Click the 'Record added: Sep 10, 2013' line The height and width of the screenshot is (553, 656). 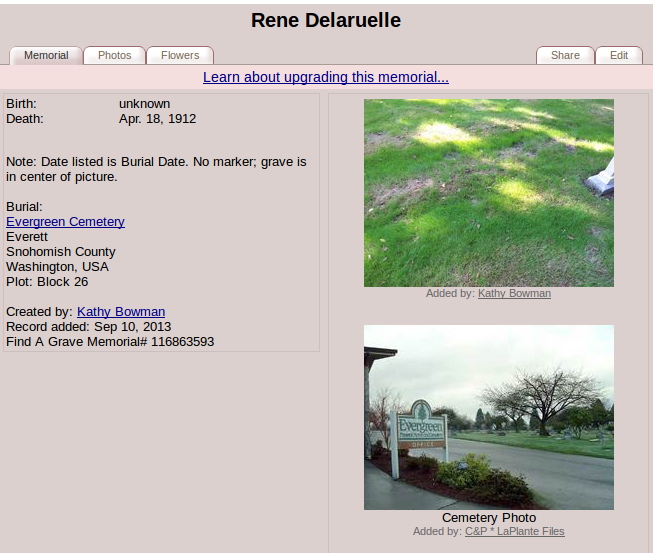click(88, 327)
